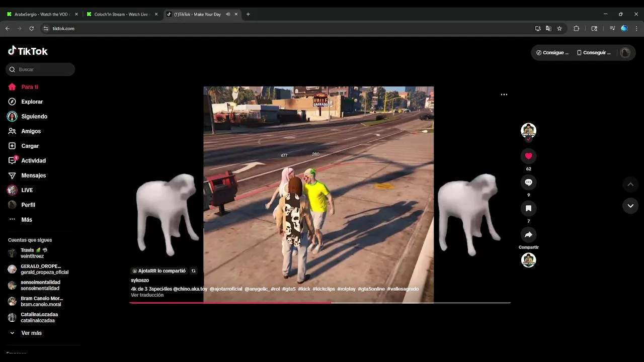Open the comments bubble icon

pos(528,182)
